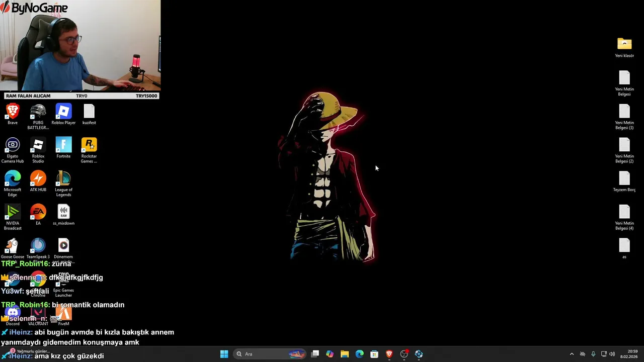Select the Yeni Metin Belgesi file
644x362 pixels.
tap(624, 83)
